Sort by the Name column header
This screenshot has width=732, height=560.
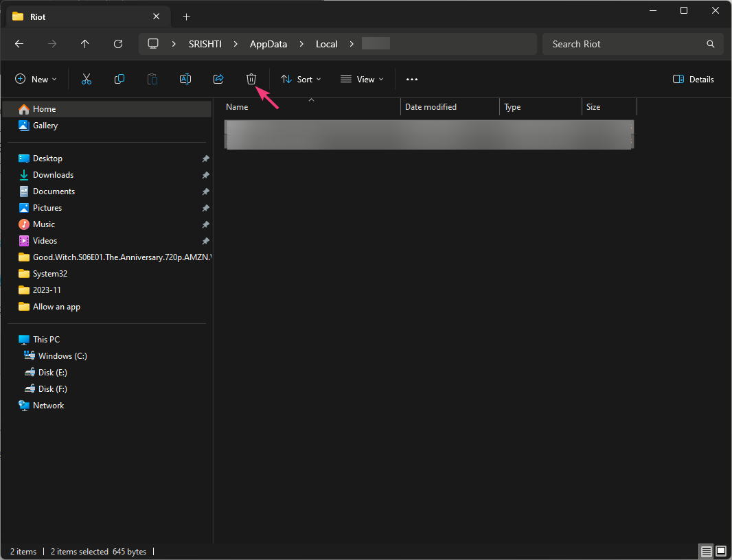click(311, 107)
